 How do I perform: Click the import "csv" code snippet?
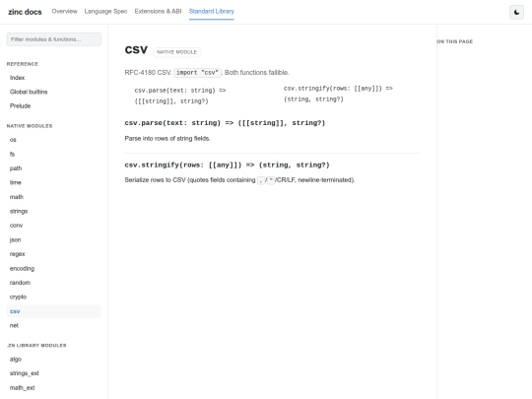pos(197,73)
